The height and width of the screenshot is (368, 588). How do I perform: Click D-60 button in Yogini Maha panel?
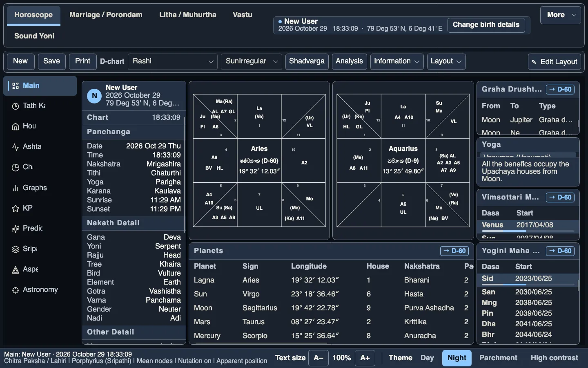pos(560,251)
